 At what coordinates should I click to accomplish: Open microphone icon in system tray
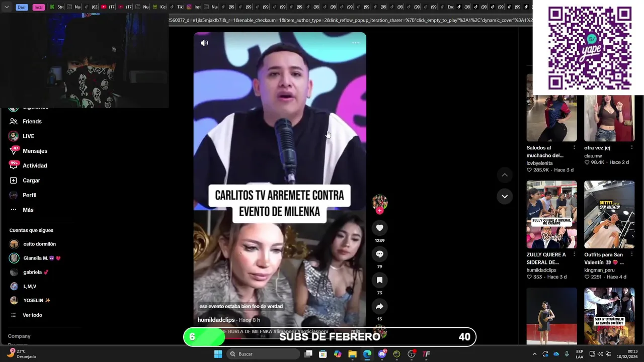[x=567, y=354]
